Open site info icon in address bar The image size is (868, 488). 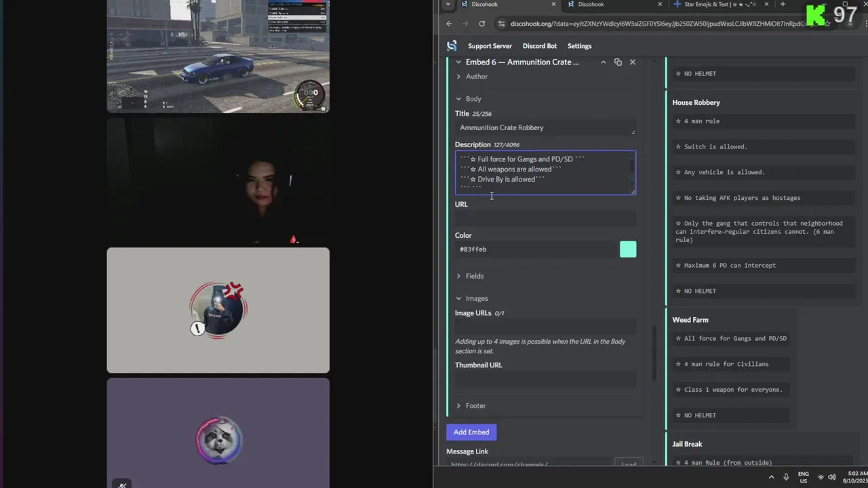pyautogui.click(x=501, y=24)
